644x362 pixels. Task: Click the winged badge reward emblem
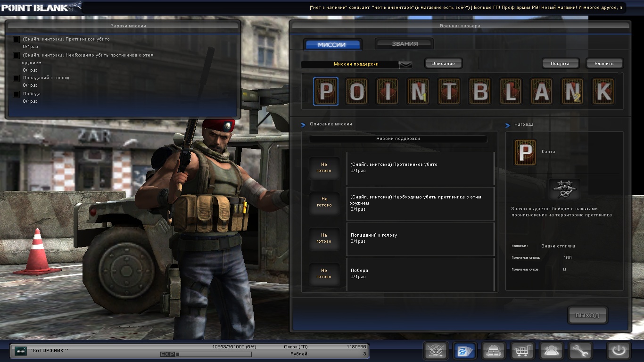(564, 189)
